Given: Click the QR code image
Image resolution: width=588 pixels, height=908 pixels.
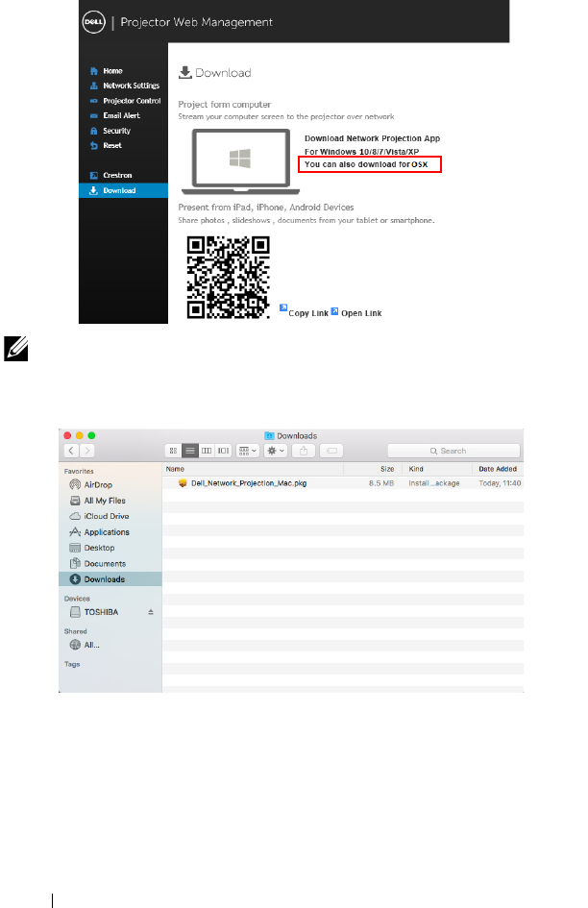Looking at the screenshot, I should 229,278.
